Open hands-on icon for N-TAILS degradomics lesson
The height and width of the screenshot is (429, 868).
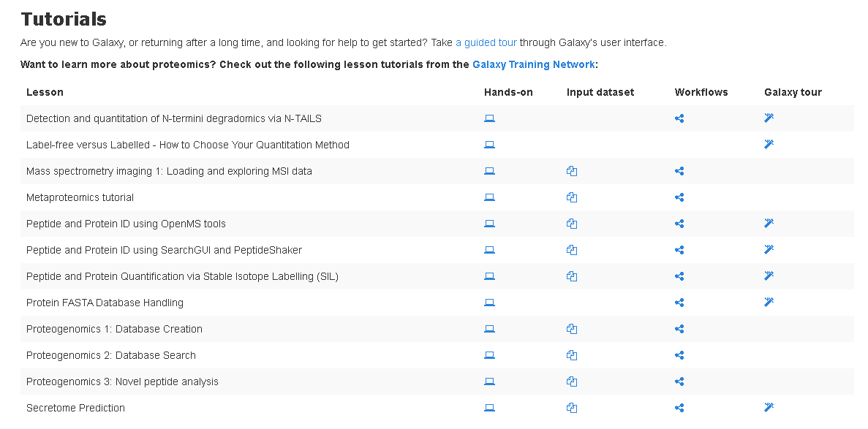[490, 118]
